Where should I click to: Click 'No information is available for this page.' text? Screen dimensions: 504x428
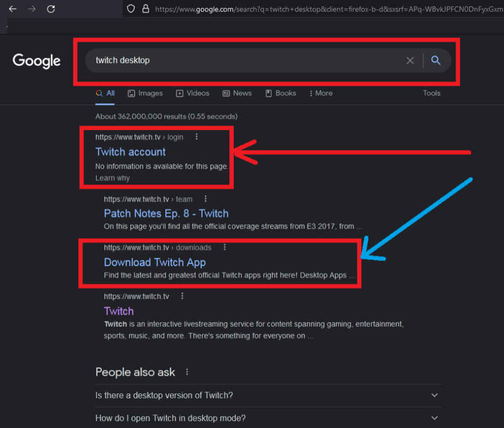(162, 167)
